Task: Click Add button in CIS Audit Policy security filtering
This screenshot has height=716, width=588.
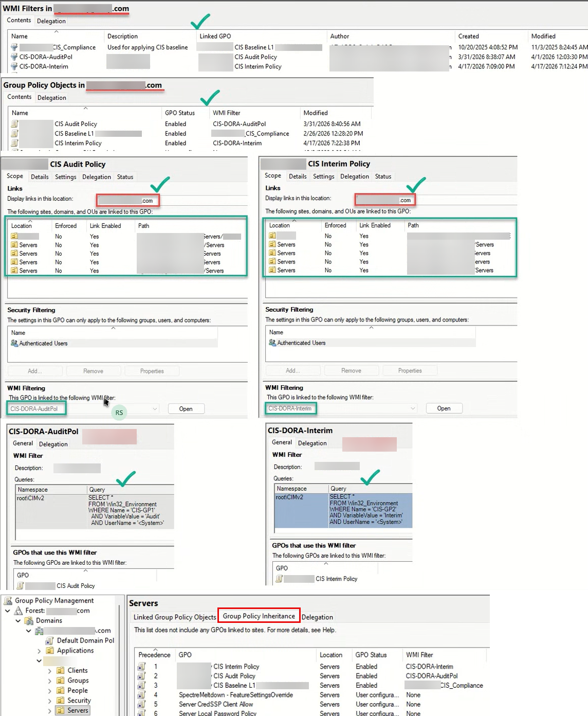Action: click(35, 371)
